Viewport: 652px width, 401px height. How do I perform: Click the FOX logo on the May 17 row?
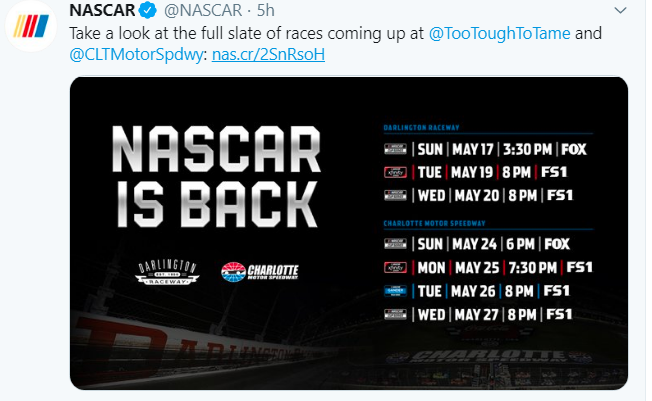tap(574, 149)
